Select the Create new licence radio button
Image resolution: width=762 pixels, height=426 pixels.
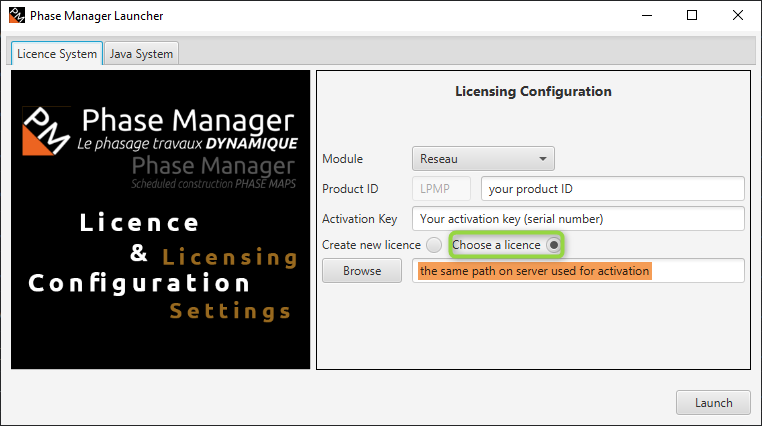point(433,245)
